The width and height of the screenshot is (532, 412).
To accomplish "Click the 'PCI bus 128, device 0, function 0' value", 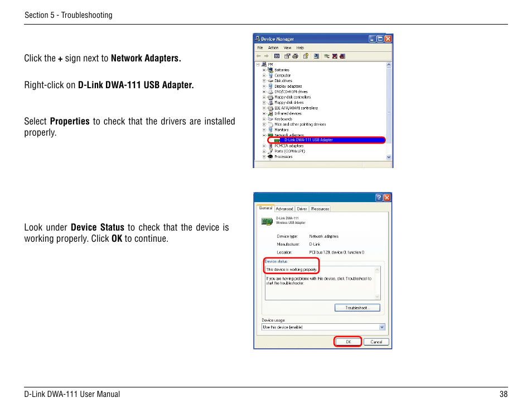I will click(337, 252).
